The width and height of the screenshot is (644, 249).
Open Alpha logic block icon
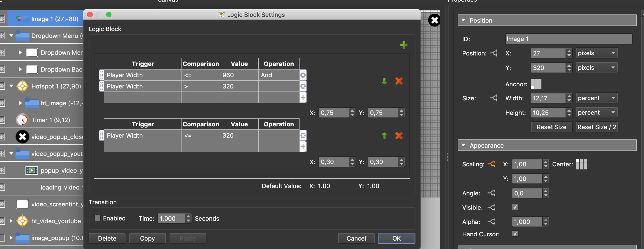491,221
